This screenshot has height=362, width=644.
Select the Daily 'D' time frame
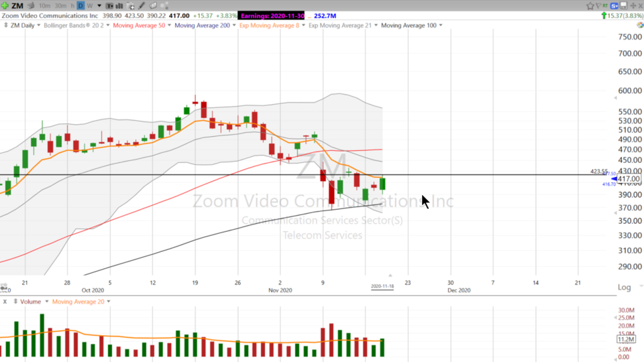[80, 6]
